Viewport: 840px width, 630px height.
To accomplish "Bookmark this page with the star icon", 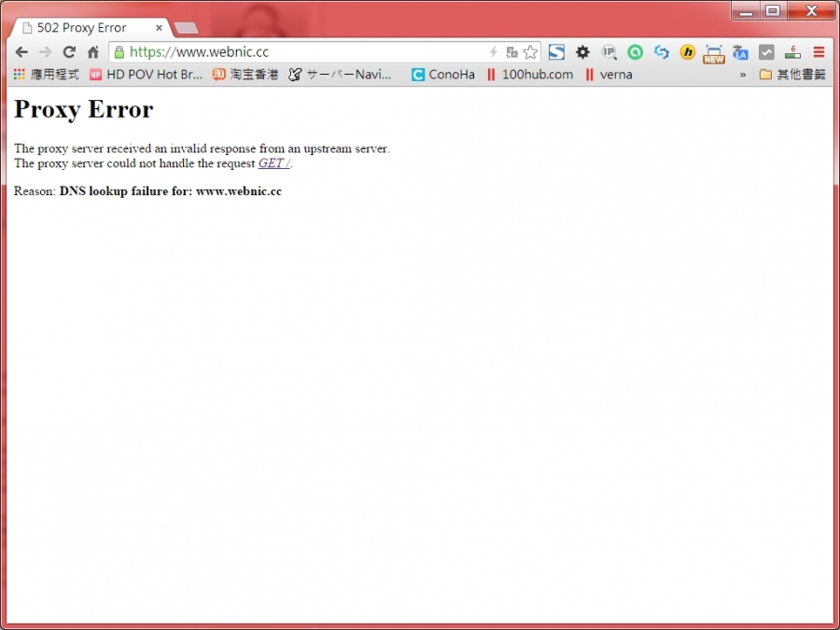I will click(x=530, y=52).
